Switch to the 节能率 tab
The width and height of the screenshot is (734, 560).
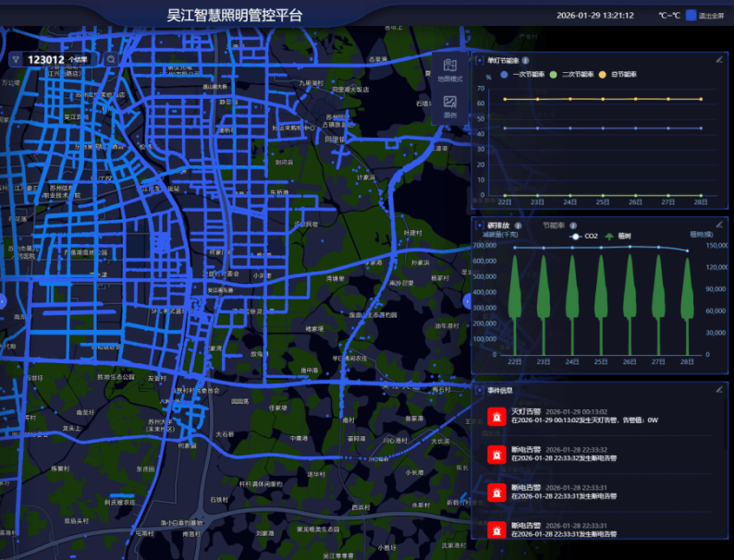[553, 225]
